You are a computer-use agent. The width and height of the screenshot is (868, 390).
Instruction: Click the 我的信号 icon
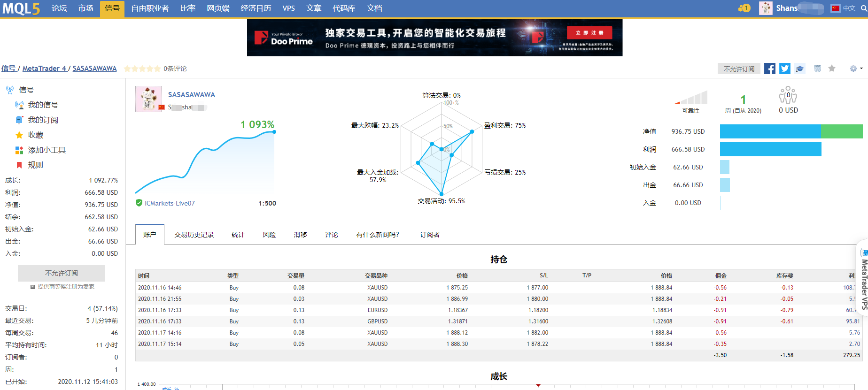pyautogui.click(x=19, y=105)
